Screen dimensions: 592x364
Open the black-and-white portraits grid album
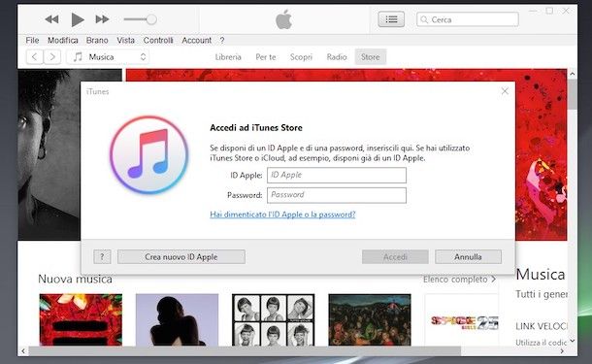[x=274, y=319]
